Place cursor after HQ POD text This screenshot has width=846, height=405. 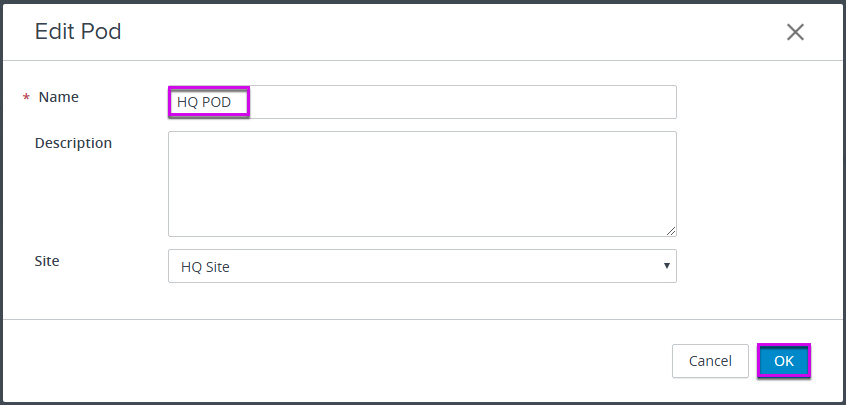coord(233,102)
